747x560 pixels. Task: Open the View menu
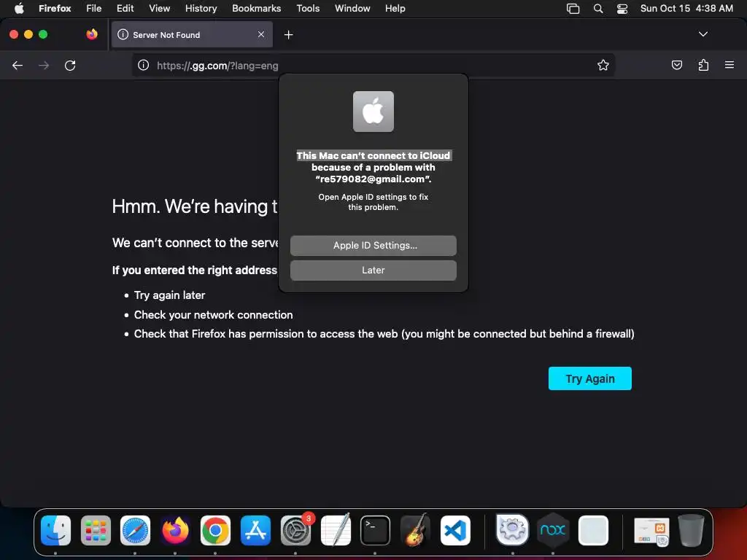(160, 9)
